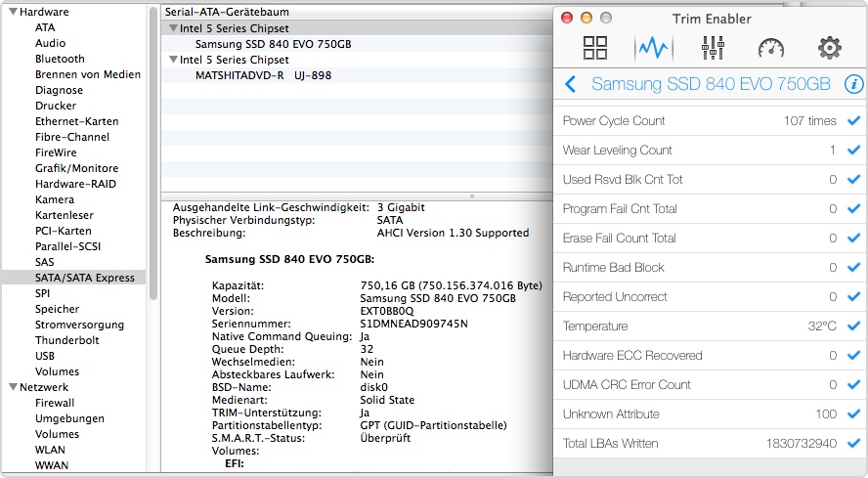Go back with the left chevron arrow
Viewport: 868px width, 478px height.
point(571,85)
